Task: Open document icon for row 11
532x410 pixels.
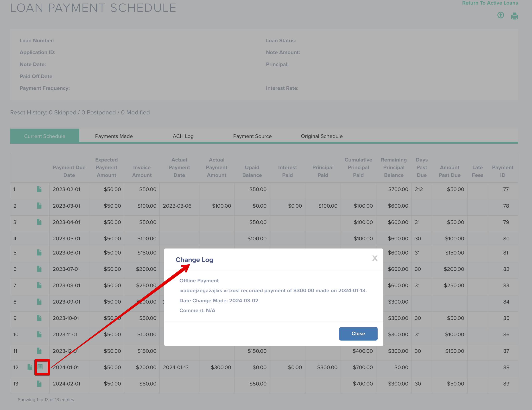Action: click(39, 351)
